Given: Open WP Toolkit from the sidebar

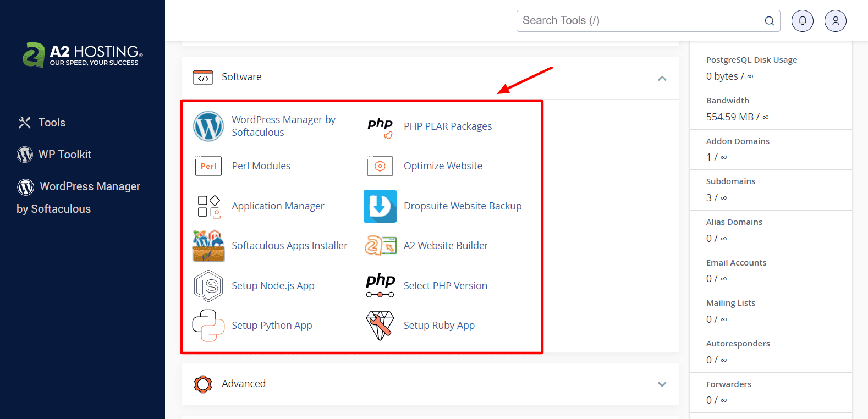Looking at the screenshot, I should (x=64, y=155).
